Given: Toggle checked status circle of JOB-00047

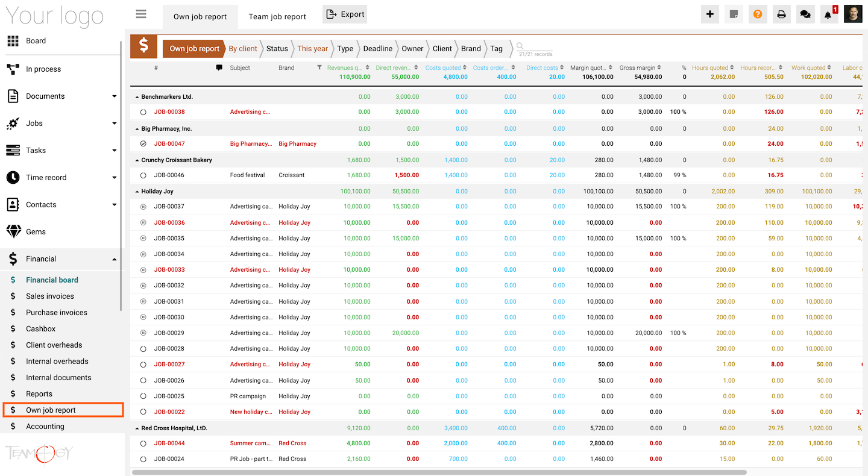Looking at the screenshot, I should [143, 144].
